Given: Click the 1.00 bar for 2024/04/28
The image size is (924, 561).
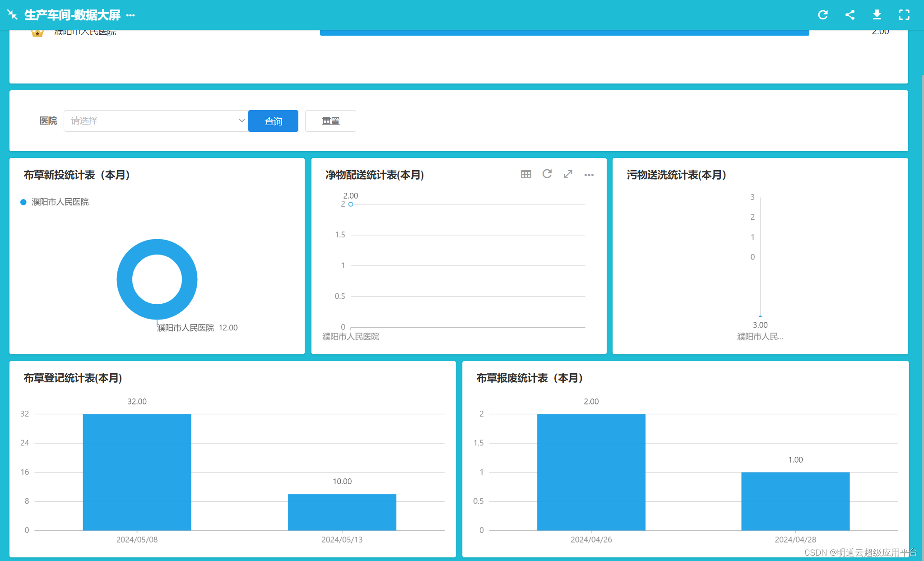Looking at the screenshot, I should pos(795,501).
